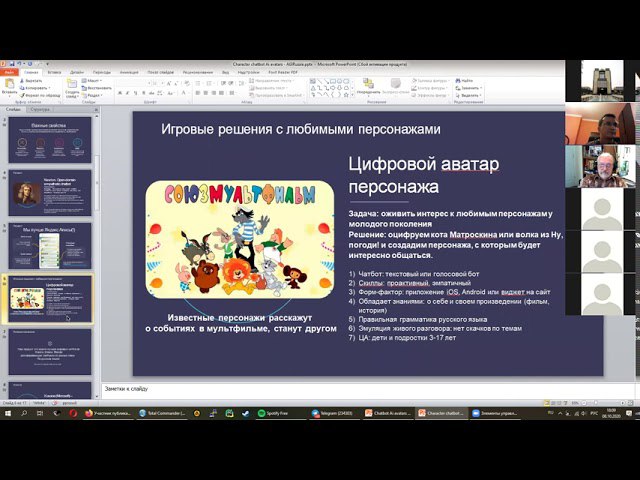
Task: Open Telegram from the taskbar
Action: (333, 413)
